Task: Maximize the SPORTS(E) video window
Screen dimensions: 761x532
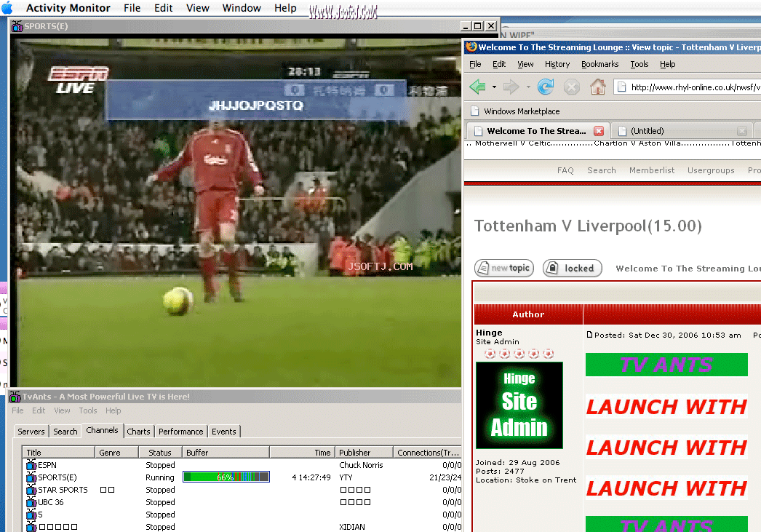Action: pyautogui.click(x=477, y=25)
